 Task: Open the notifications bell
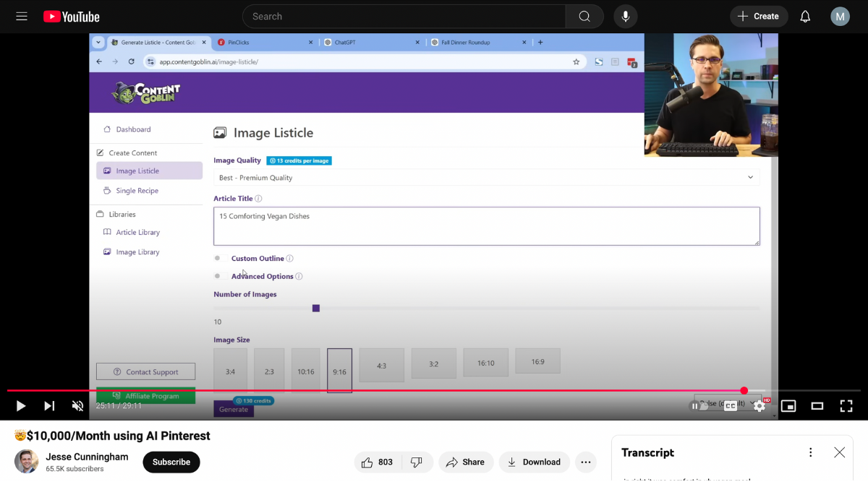805,16
